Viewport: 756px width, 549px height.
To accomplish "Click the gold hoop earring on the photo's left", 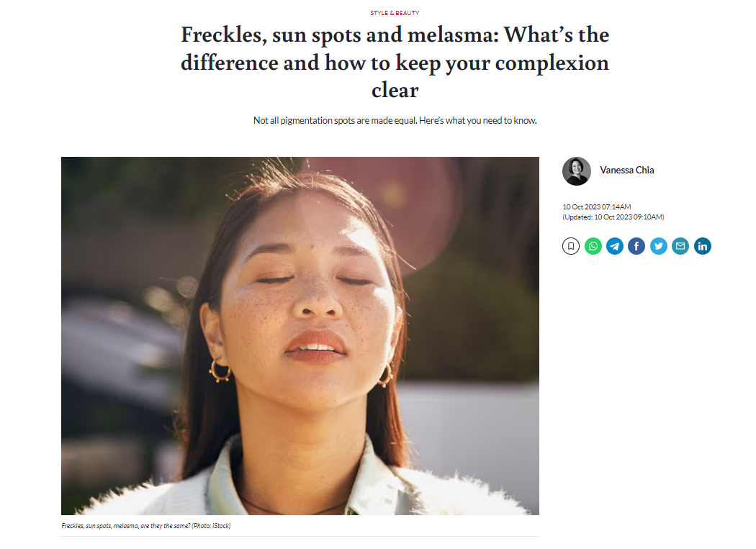I will click(x=220, y=371).
